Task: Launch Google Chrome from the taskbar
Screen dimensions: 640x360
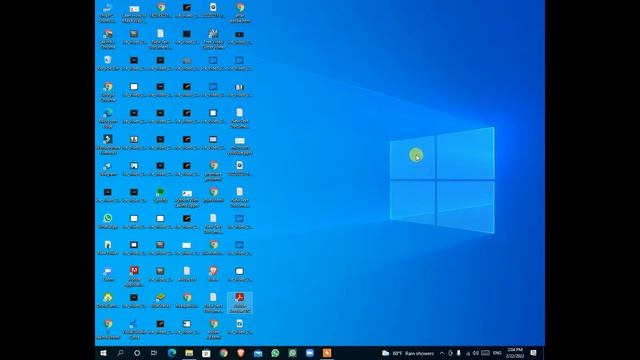Action: (x=223, y=353)
